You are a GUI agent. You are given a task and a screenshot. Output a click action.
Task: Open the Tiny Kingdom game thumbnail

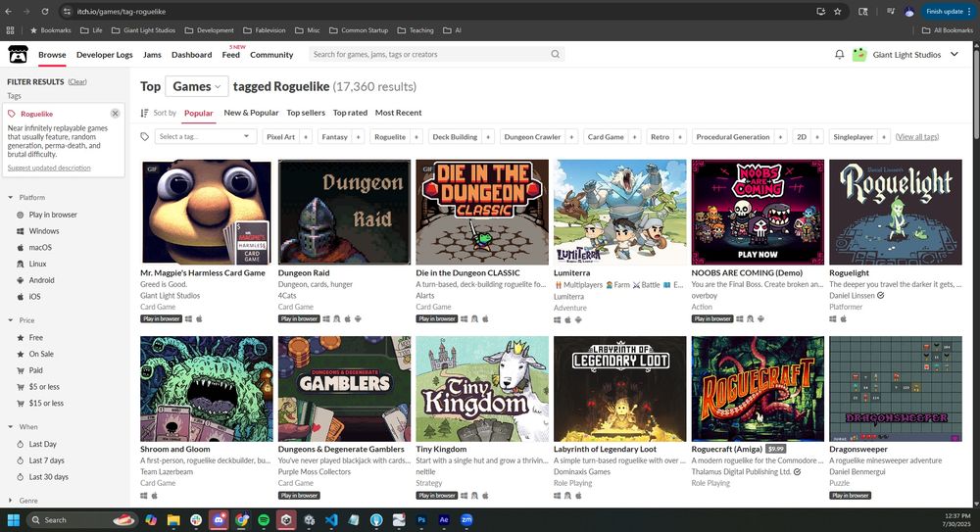[x=482, y=389]
